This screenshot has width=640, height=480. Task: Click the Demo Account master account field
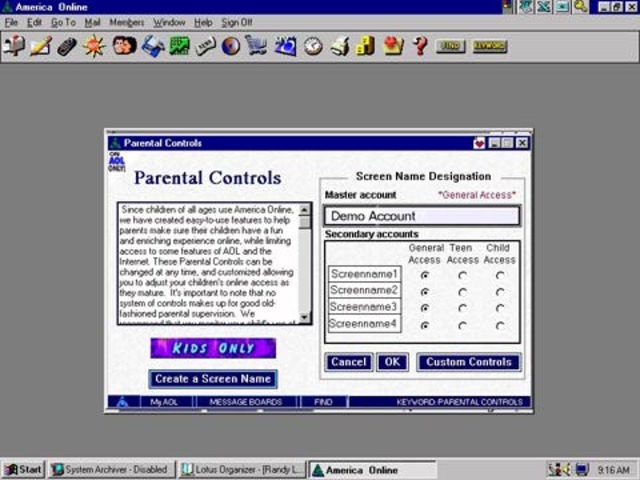(x=422, y=216)
